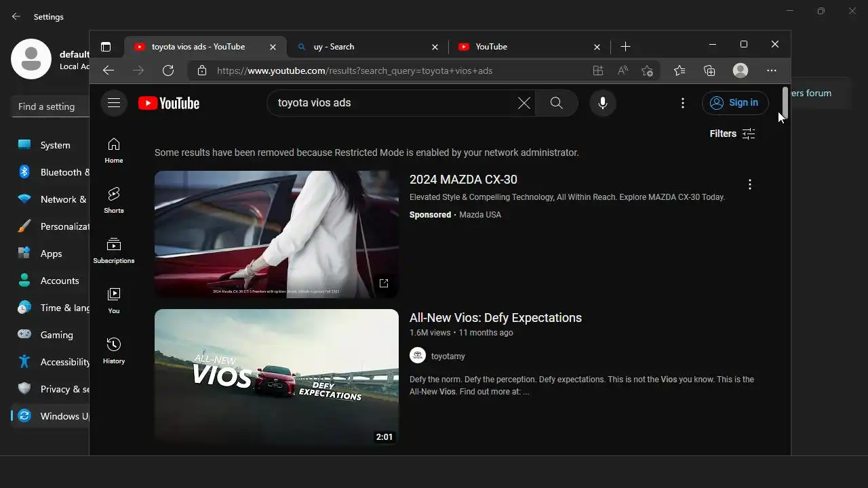
Task: Open Edge Collections
Action: (709, 70)
